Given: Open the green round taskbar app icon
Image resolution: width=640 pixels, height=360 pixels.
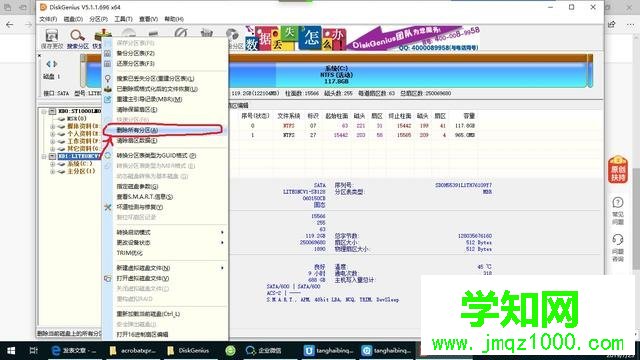Looking at the screenshot, I should click(230, 351).
